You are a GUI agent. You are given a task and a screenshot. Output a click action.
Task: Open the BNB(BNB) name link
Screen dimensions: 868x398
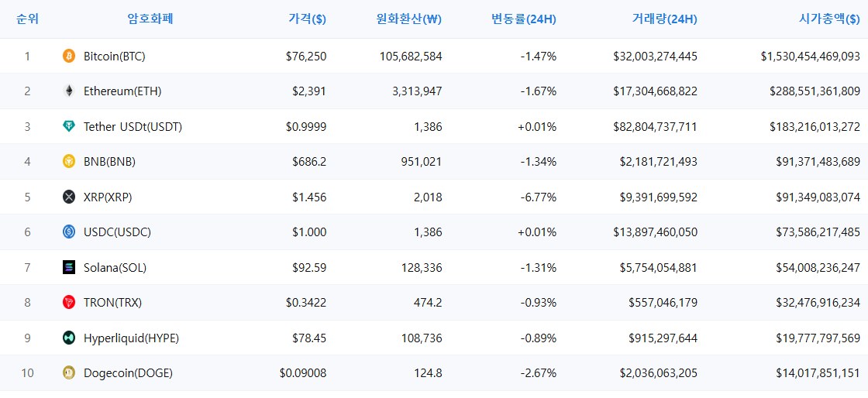tap(109, 161)
